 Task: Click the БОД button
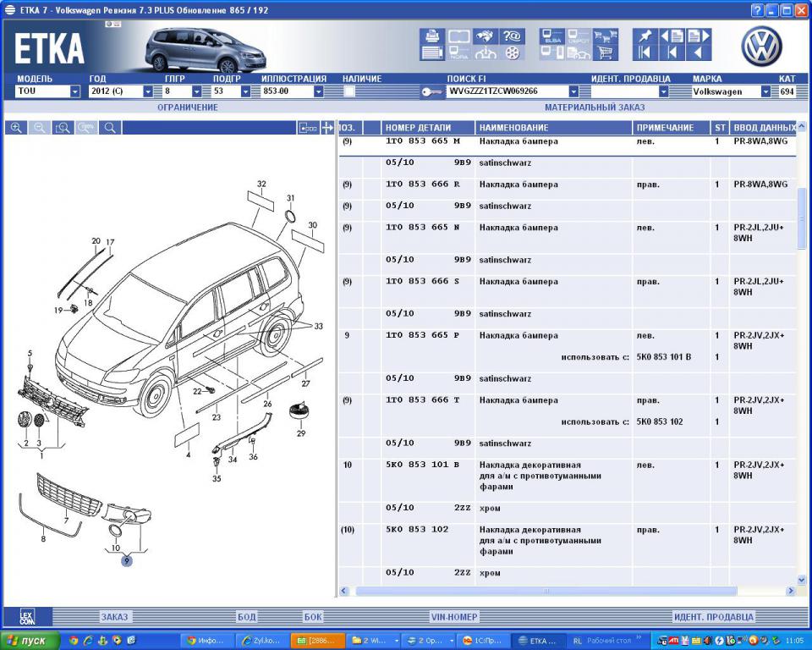[246, 617]
